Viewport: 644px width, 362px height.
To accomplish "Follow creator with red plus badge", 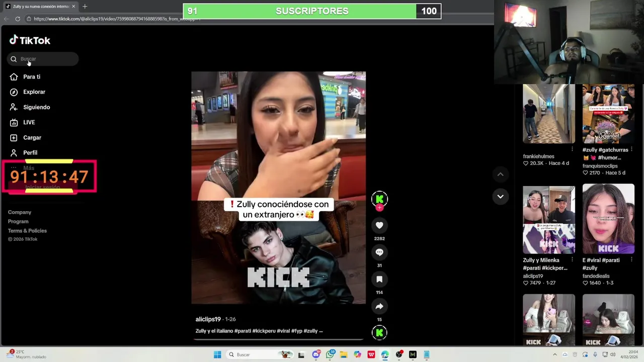I will 379,208.
